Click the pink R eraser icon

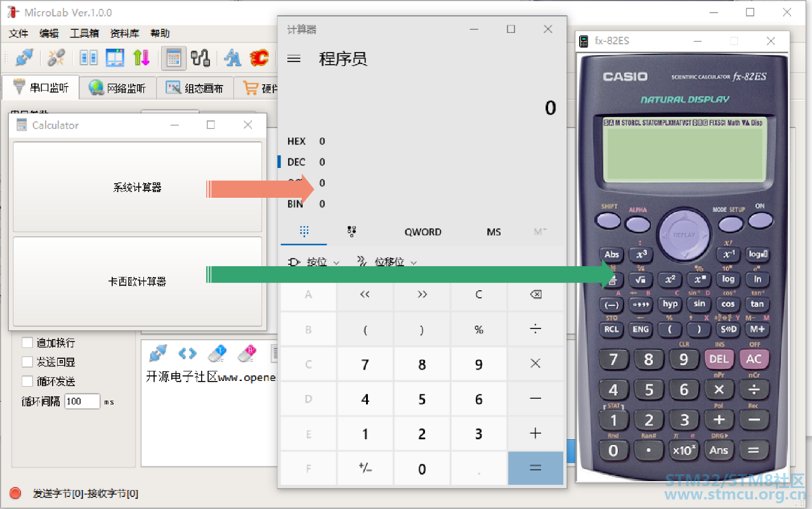[x=246, y=353]
